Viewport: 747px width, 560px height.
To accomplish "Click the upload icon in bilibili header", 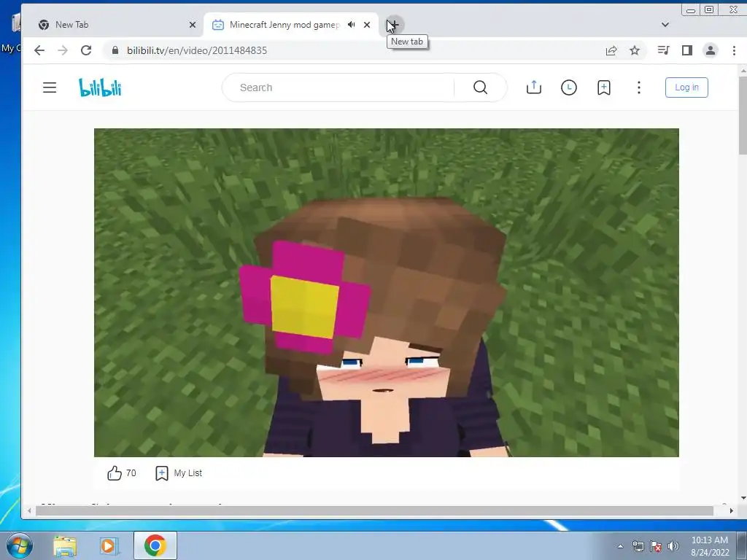I will [x=533, y=87].
